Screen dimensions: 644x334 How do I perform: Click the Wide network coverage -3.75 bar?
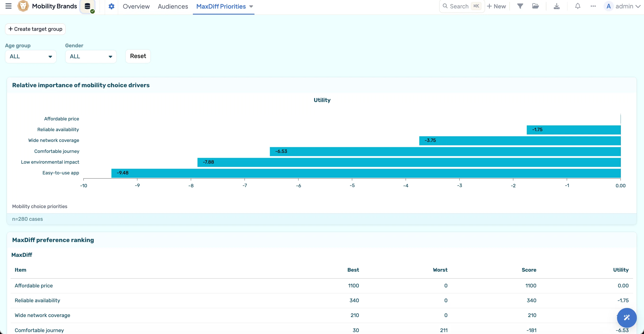[520, 141]
